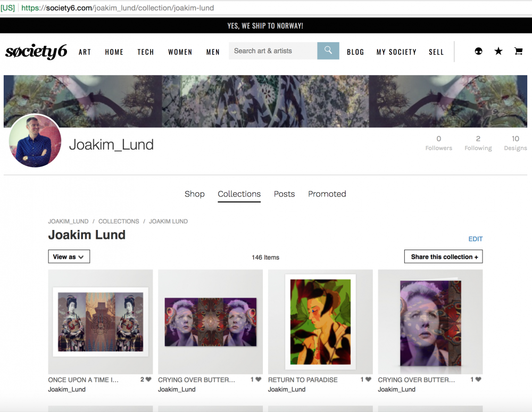The height and width of the screenshot is (412, 532).
Task: Click the SELL link
Action: tap(436, 52)
